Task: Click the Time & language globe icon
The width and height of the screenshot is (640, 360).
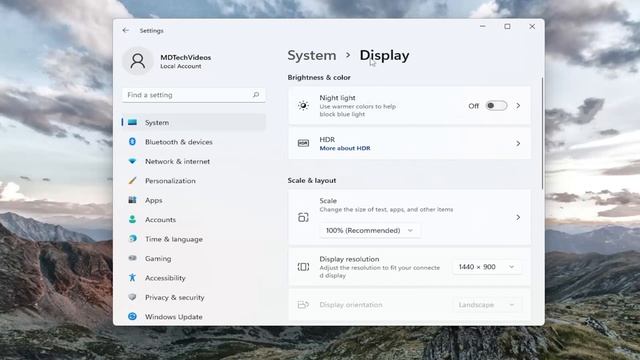Action: (132, 239)
